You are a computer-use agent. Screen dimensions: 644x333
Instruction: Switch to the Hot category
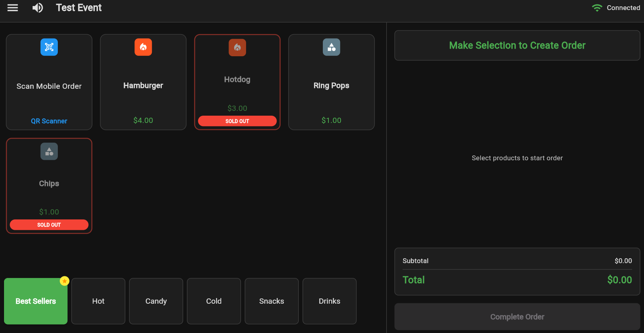(98, 301)
